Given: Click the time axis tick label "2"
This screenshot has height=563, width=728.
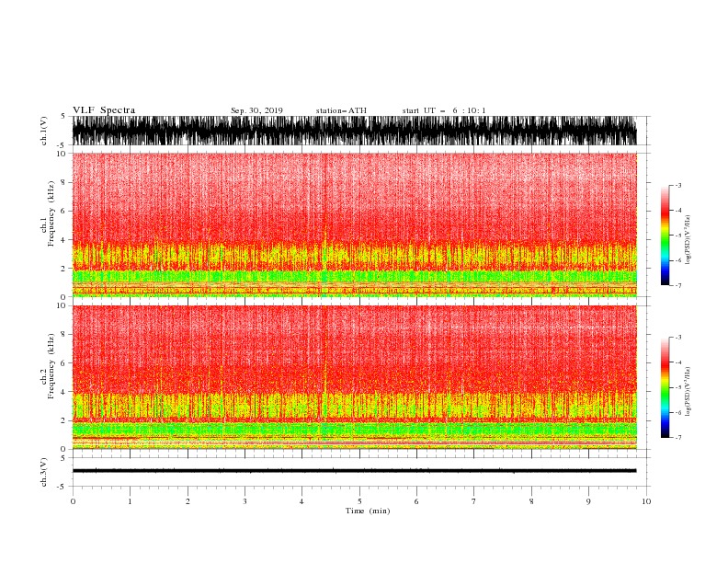Looking at the screenshot, I should [188, 501].
